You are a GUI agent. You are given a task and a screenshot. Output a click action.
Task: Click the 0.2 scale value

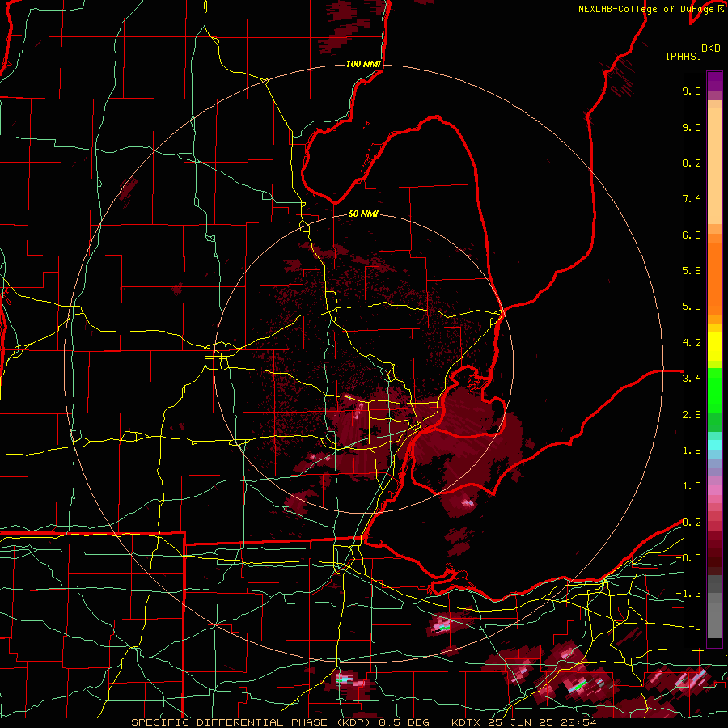pyautogui.click(x=692, y=523)
